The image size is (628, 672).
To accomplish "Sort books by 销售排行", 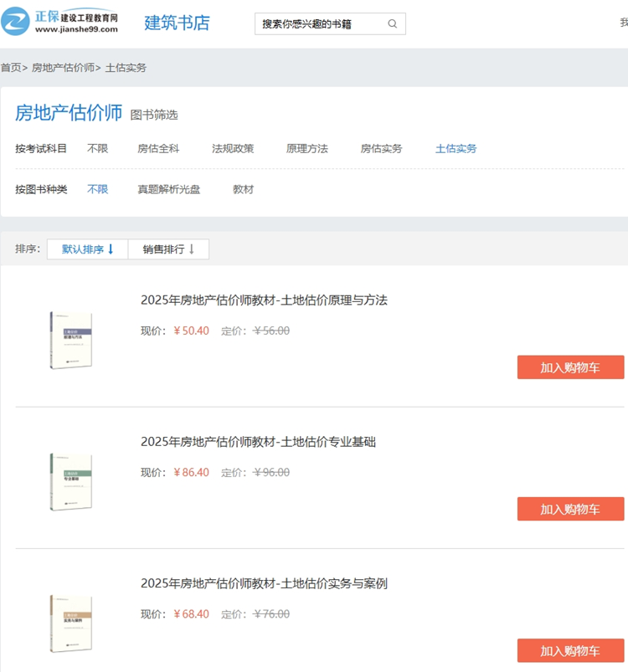I will click(168, 249).
